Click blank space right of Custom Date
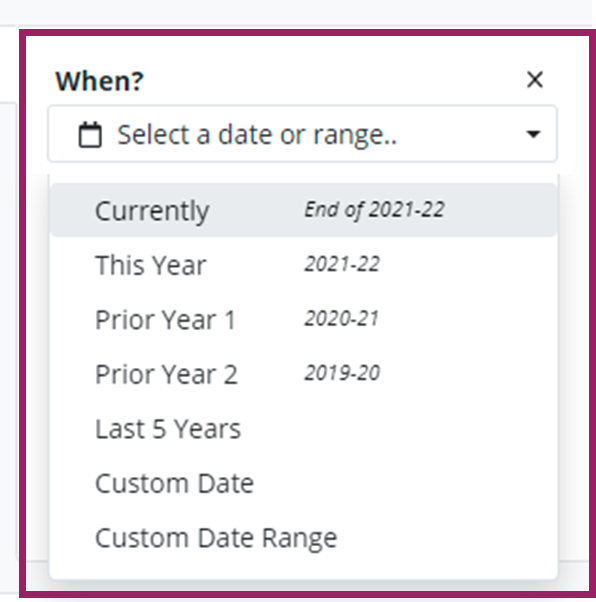 click(x=403, y=483)
